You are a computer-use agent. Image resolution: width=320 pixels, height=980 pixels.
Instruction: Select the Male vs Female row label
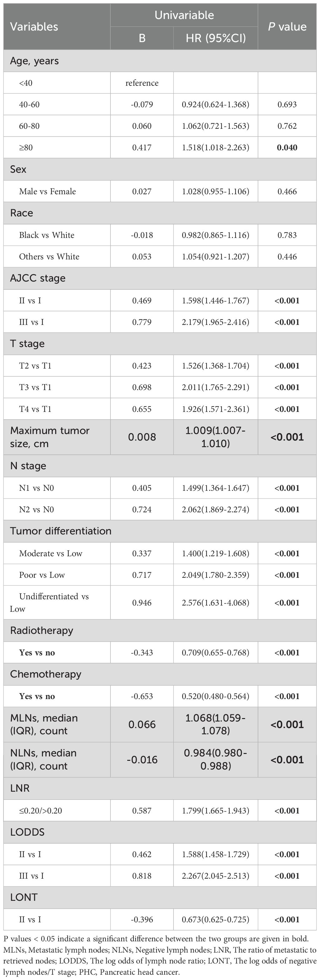pyautogui.click(x=47, y=191)
